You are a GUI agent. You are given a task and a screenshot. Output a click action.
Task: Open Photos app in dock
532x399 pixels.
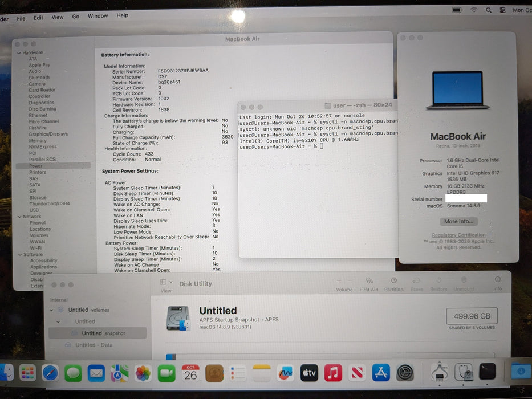coord(143,373)
